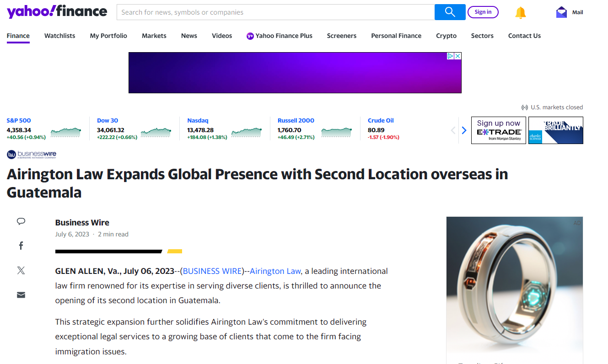
Task: Click the purple banner advertisement
Action: pos(295,73)
